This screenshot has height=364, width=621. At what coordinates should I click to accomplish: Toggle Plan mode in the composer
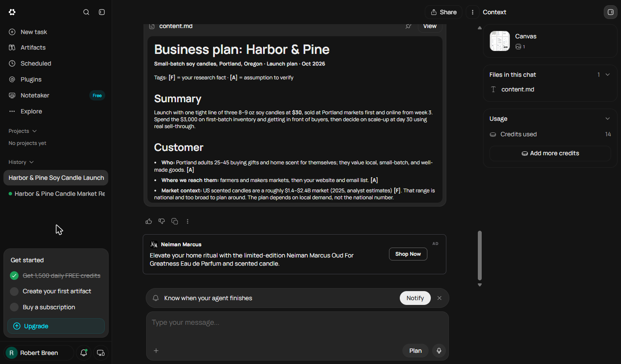[415, 351]
